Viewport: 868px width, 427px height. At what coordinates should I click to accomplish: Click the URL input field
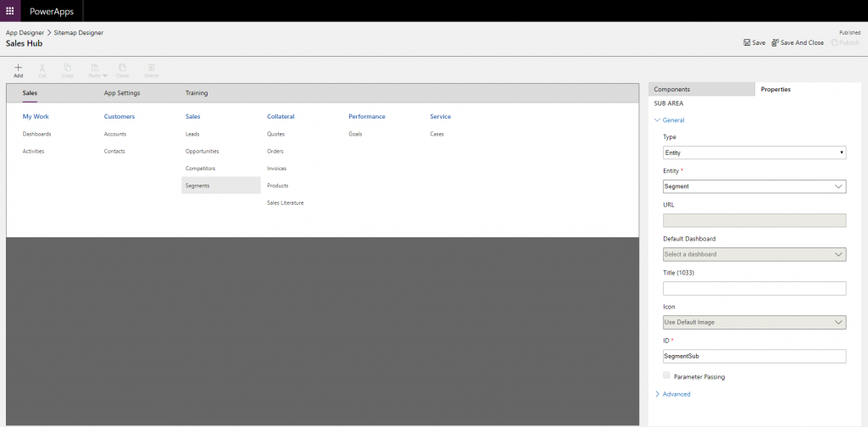(x=754, y=220)
